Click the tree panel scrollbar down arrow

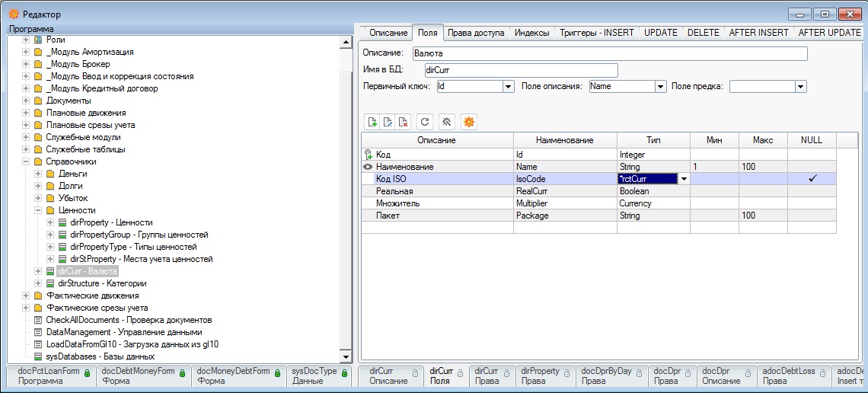pos(346,357)
